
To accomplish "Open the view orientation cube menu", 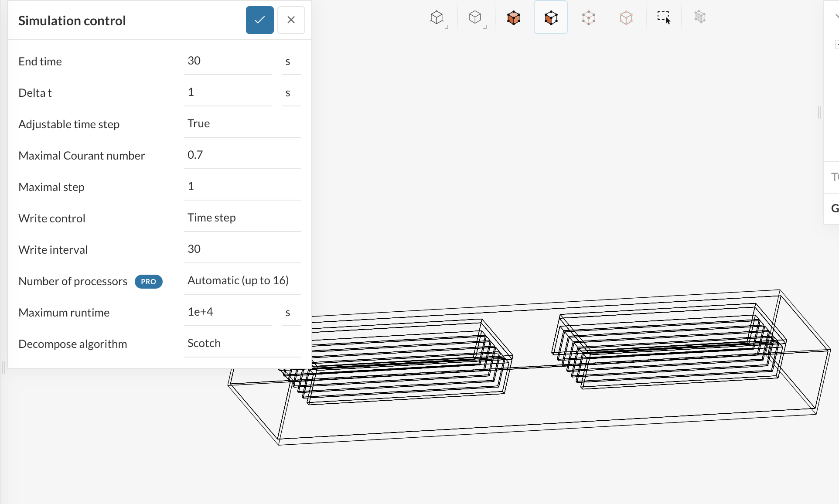I will (x=437, y=18).
